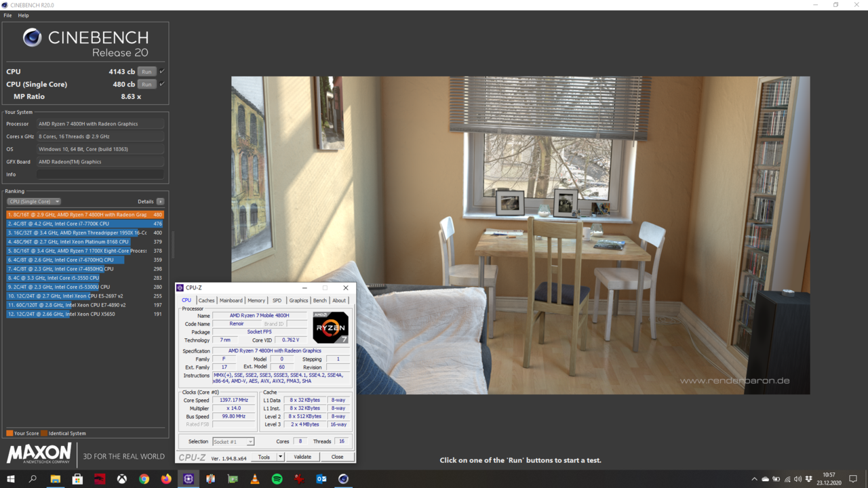Open the CPU (Single Core) ranking dropdown
This screenshot has width=868, height=488.
pyautogui.click(x=34, y=201)
